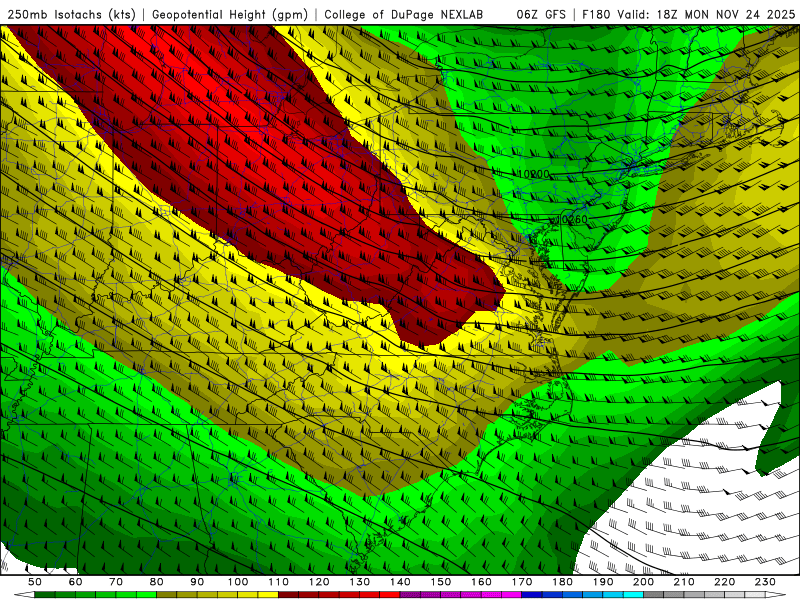The image size is (800, 600).
Task: Click the '250mb Isotachs (kts)' title text
Action: [x=71, y=15]
